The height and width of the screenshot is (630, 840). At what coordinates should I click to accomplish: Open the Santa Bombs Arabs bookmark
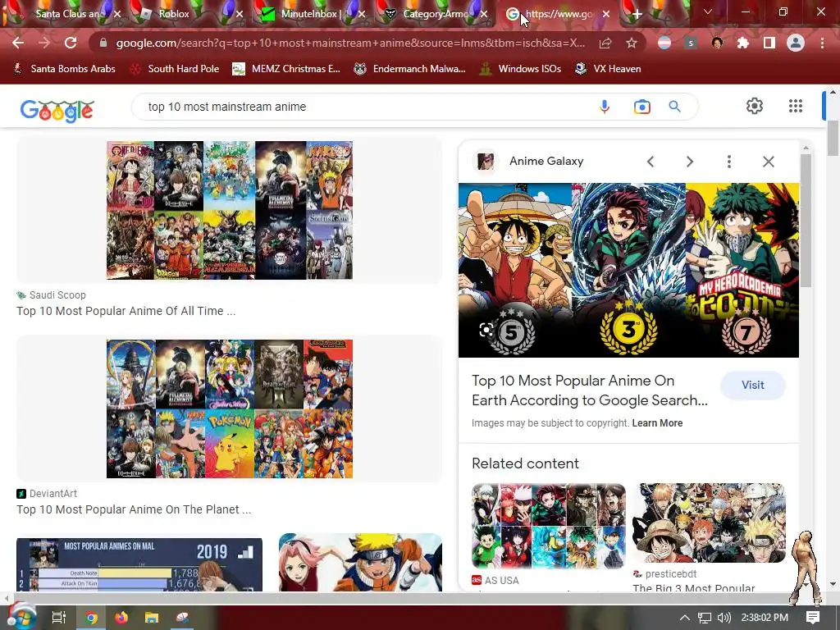(64, 69)
